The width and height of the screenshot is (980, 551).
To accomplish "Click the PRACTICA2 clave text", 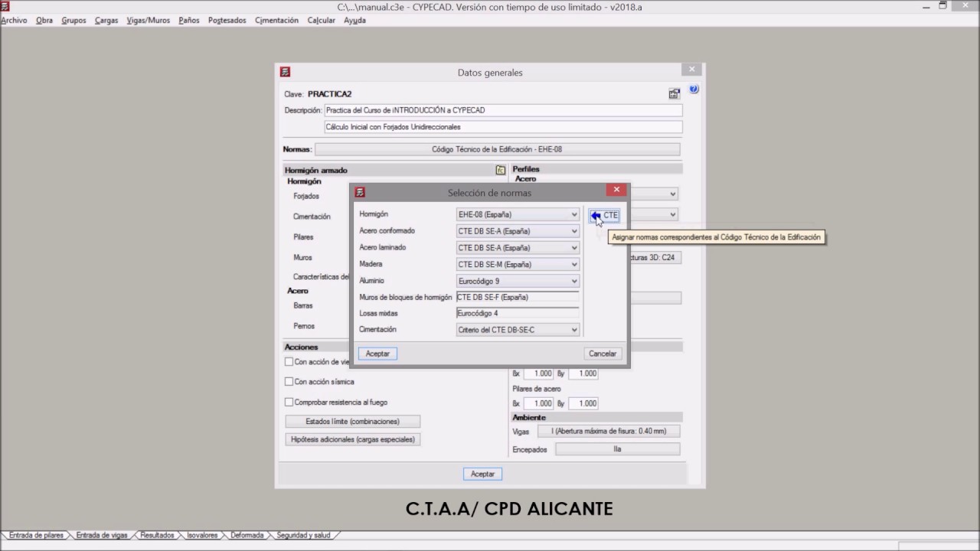I will point(329,94).
